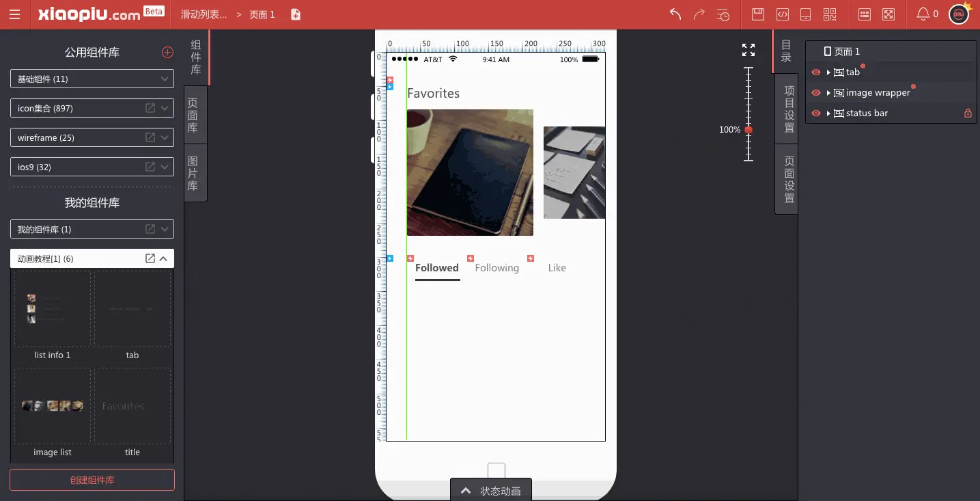Viewport: 980px width, 501px height.
Task: Open the layout grid view icon
Action: (865, 14)
